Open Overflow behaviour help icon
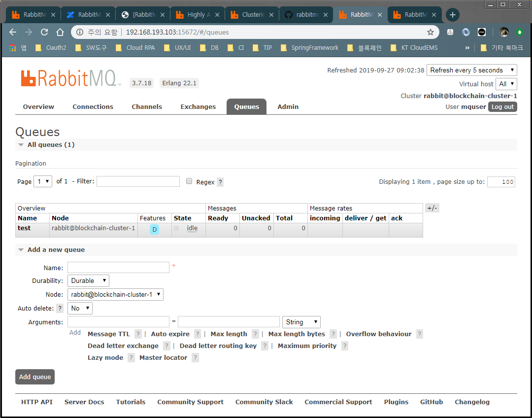 [419, 334]
